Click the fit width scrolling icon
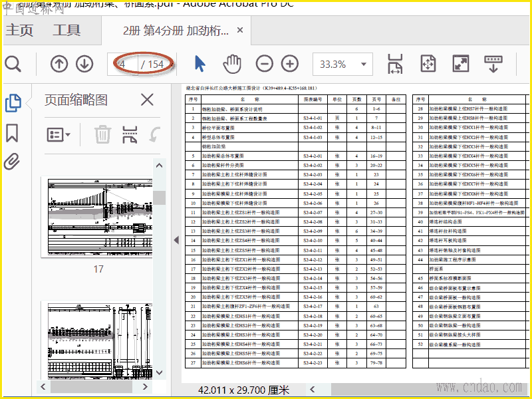 395,64
